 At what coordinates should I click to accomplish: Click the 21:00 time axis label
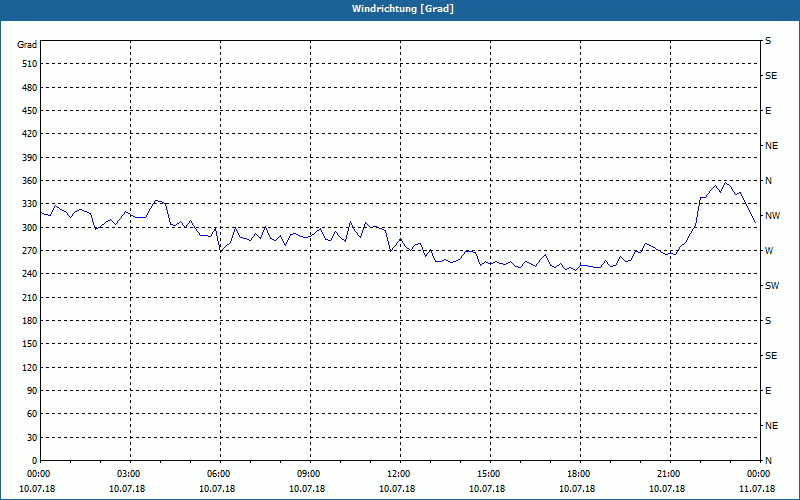(x=667, y=474)
